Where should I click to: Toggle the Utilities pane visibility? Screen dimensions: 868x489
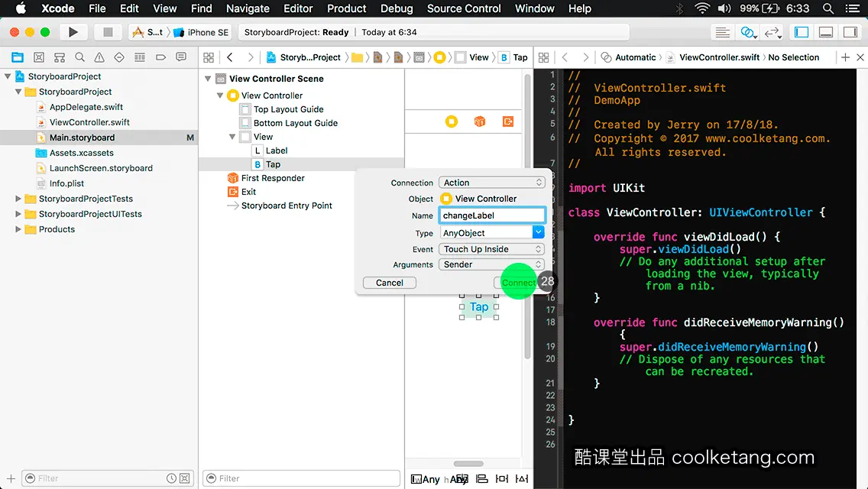[850, 32]
